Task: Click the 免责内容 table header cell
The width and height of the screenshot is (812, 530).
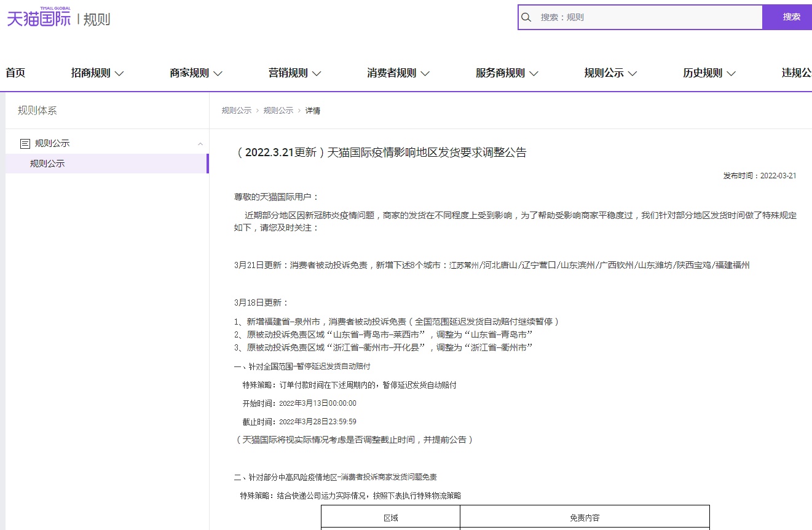Action: [585, 518]
